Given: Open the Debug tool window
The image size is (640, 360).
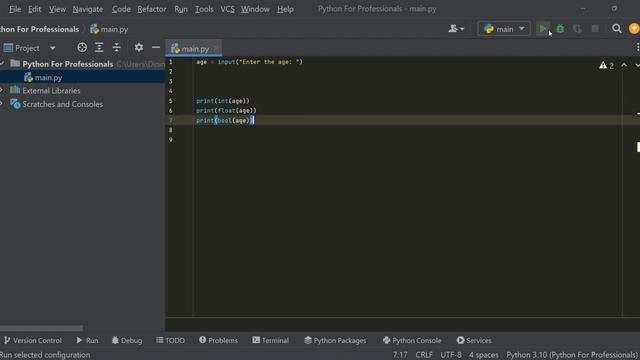Looking at the screenshot, I should [127, 340].
